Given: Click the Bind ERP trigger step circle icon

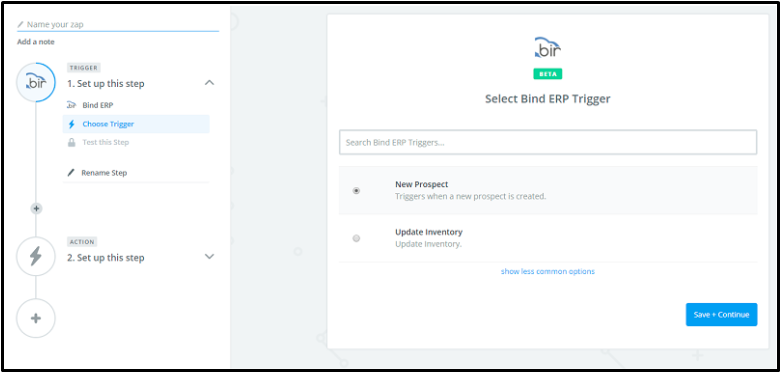Looking at the screenshot, I should click(36, 83).
